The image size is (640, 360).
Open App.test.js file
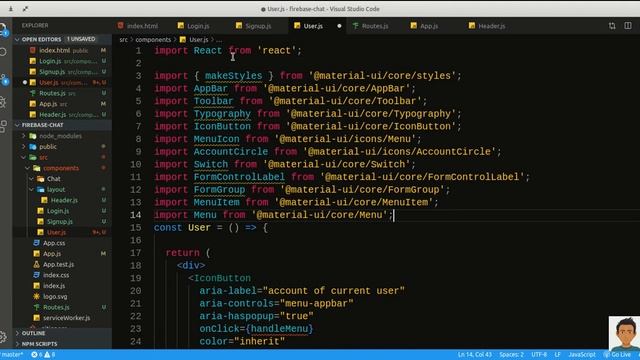point(58,264)
